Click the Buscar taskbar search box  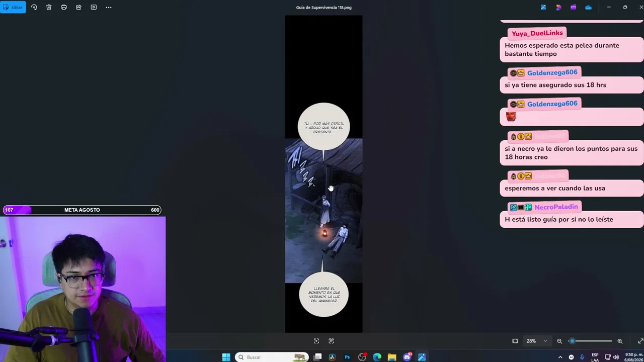272,357
